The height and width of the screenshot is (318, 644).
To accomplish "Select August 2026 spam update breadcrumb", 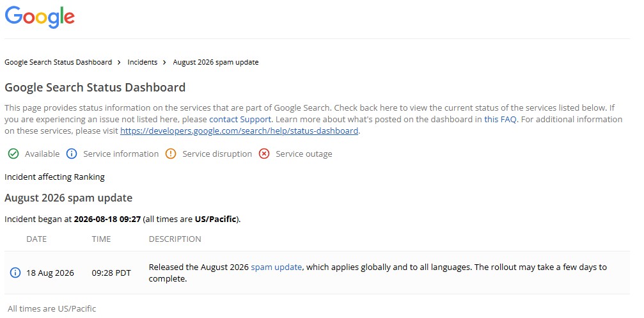I will (x=216, y=62).
